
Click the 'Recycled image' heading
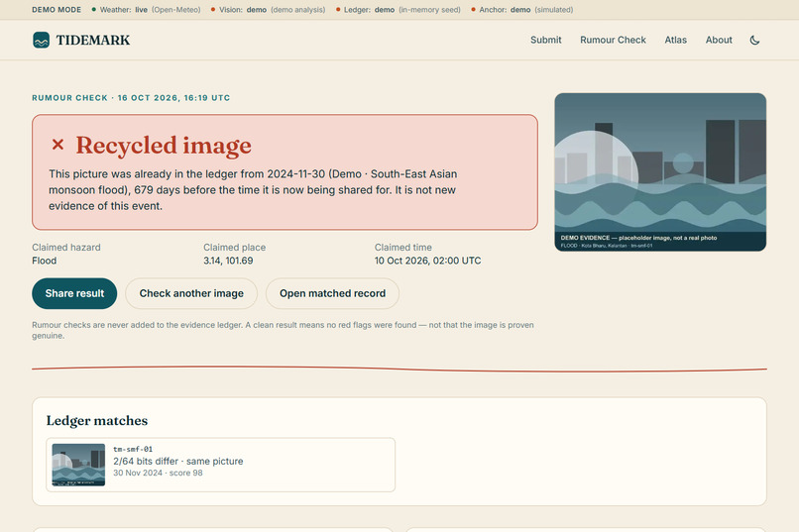[164, 146]
